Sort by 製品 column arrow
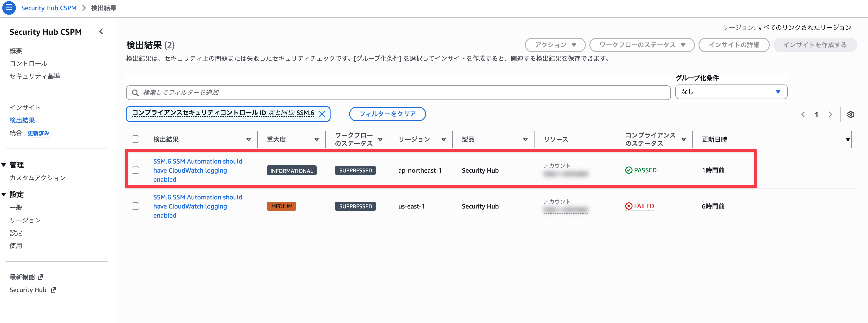The width and height of the screenshot is (868, 323). coord(525,139)
